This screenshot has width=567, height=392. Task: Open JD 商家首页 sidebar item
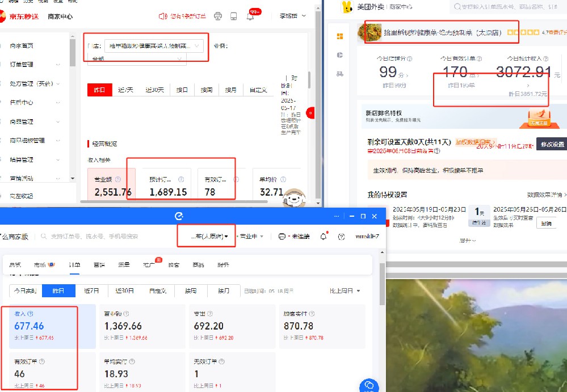(22, 45)
